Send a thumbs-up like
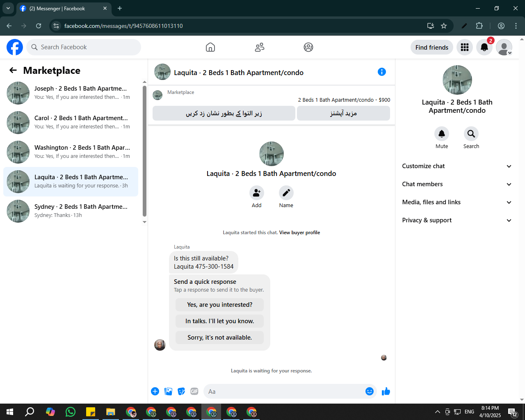 (386, 391)
